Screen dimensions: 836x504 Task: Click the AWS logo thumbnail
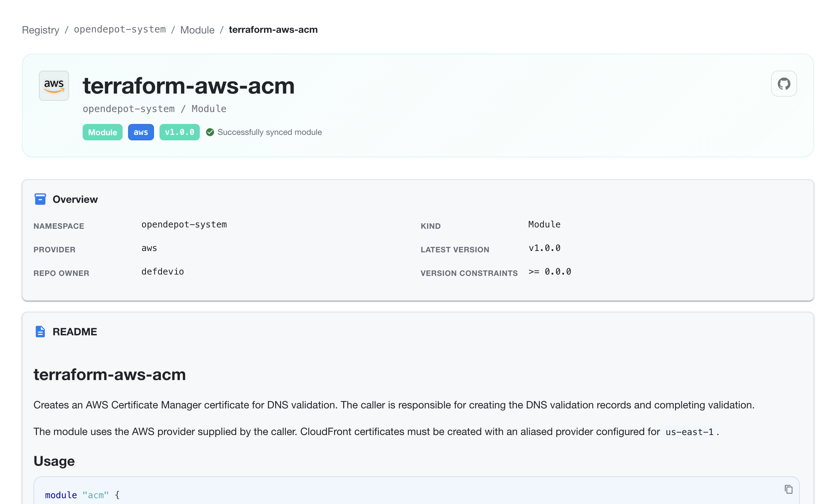click(54, 86)
